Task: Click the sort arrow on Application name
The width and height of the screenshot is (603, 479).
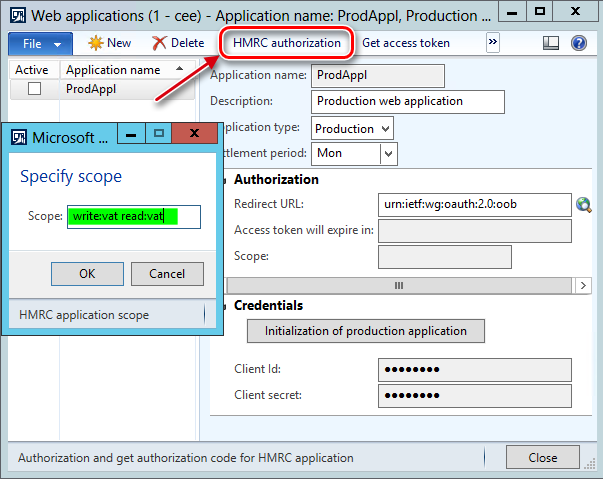Action: click(179, 69)
